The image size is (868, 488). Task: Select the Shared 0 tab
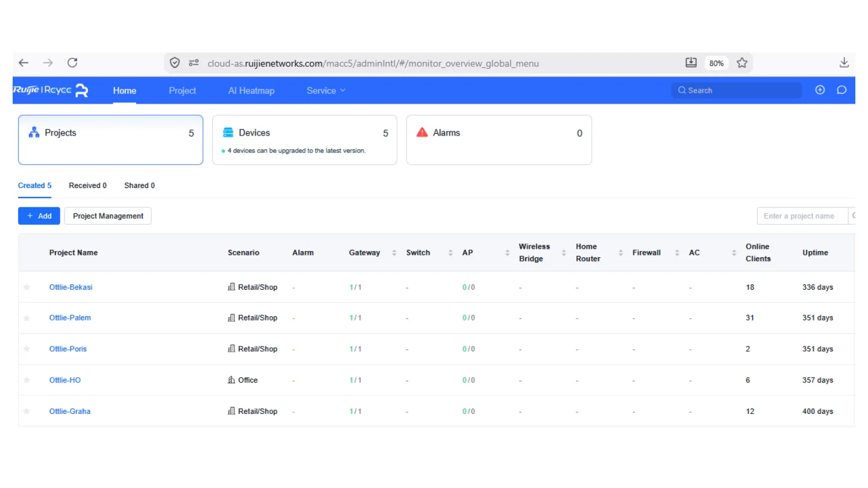[139, 186]
